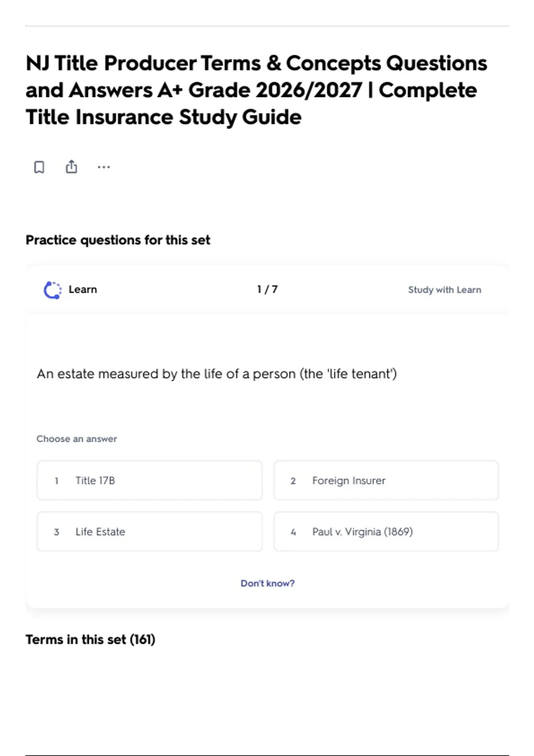Save the set with the bookmark icon

(39, 167)
